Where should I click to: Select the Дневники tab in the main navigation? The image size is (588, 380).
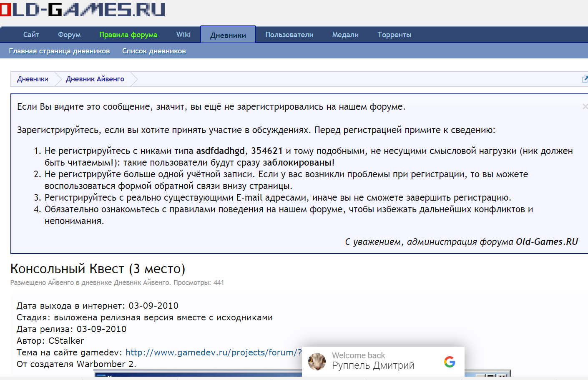tap(228, 35)
